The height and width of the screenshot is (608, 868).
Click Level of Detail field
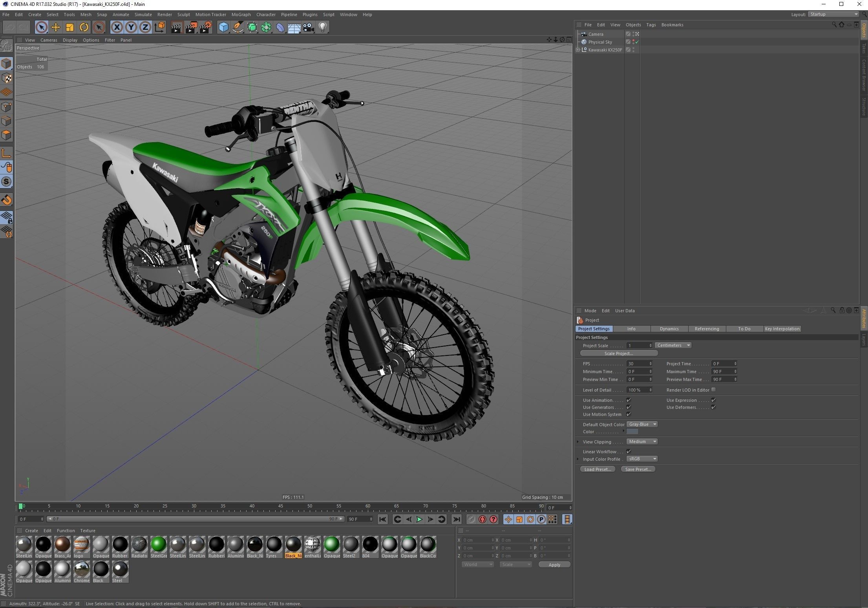pyautogui.click(x=639, y=390)
